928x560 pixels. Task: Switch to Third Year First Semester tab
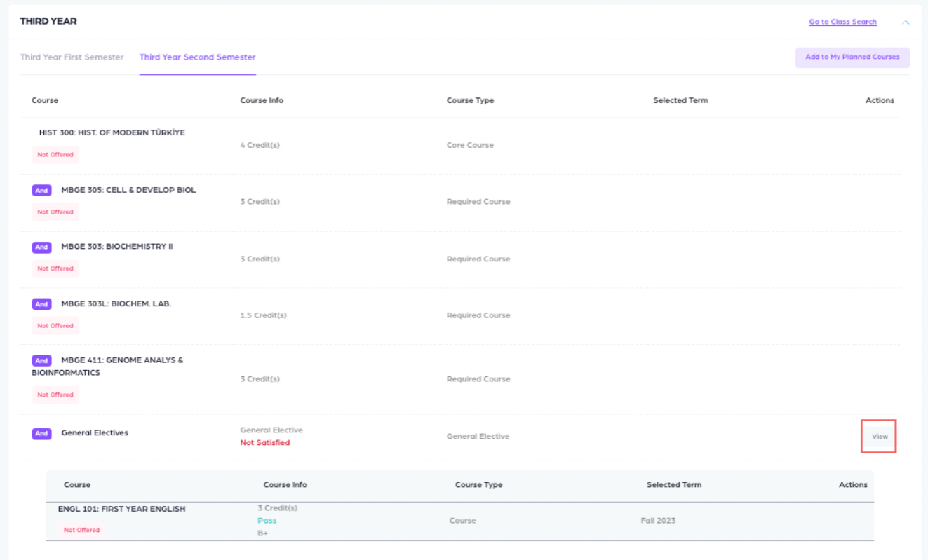72,57
